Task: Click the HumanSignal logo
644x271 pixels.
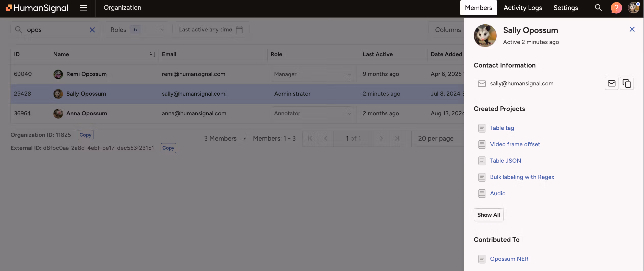Action: pyautogui.click(x=37, y=8)
